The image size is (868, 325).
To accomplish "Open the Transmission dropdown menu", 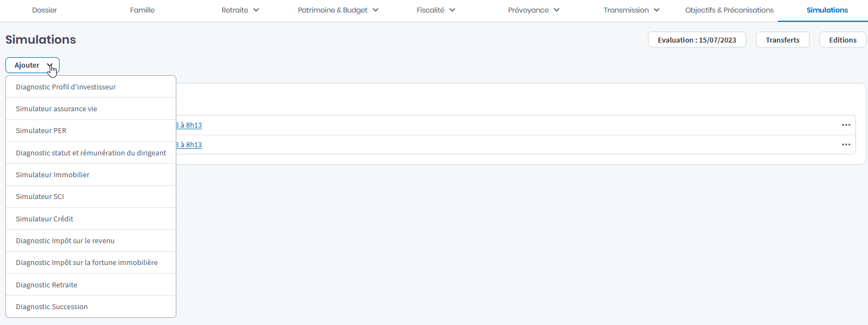I will click(x=631, y=10).
